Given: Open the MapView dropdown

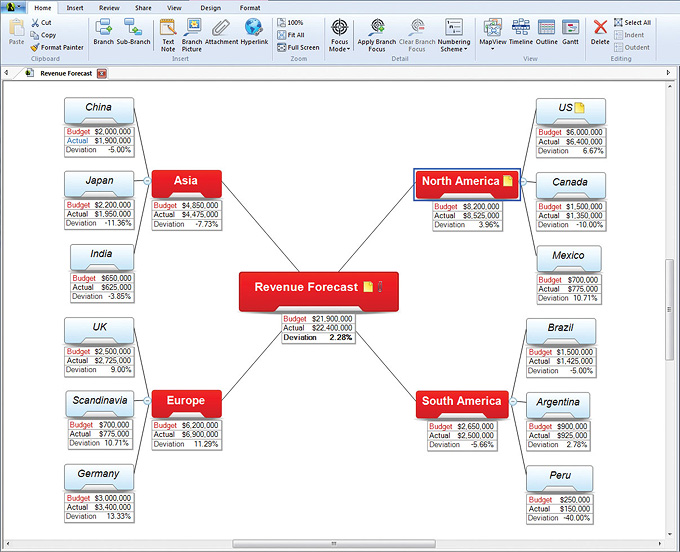Looking at the screenshot, I should coord(493,35).
